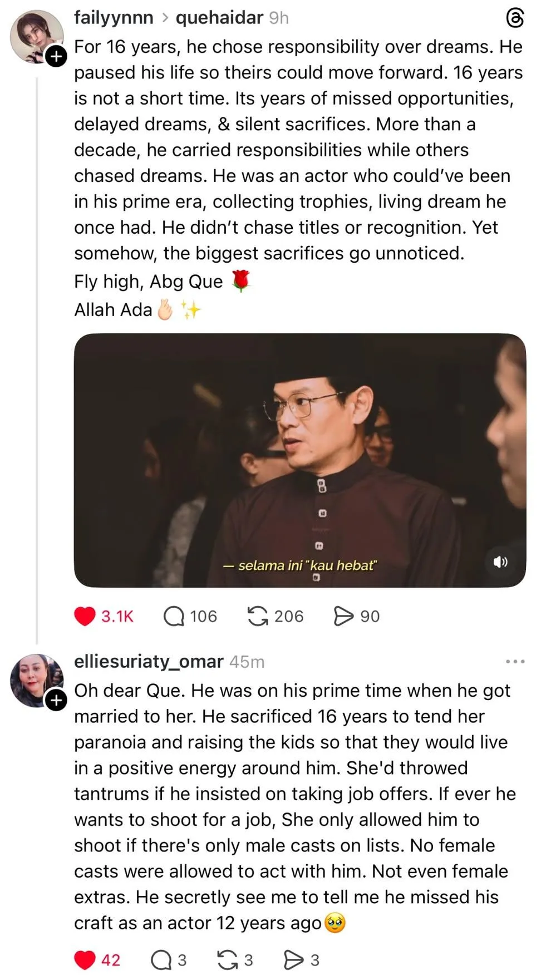
Task: Open three-dot menu on elliesuriaty_omar's reply
Action: pos(515,662)
